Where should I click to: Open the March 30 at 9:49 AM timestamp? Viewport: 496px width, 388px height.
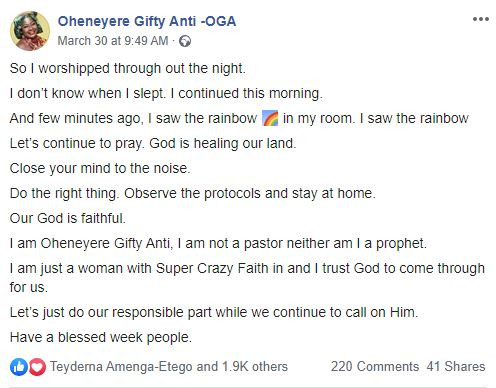pyautogui.click(x=113, y=41)
